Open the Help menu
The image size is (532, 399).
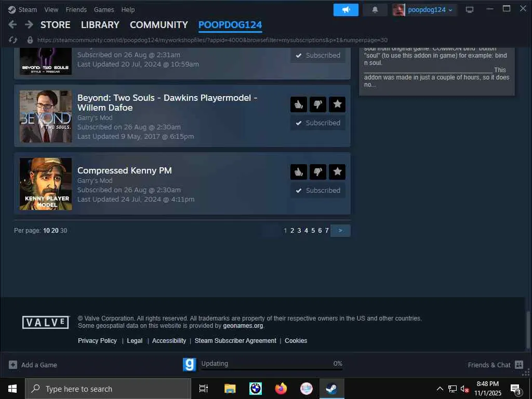(128, 9)
